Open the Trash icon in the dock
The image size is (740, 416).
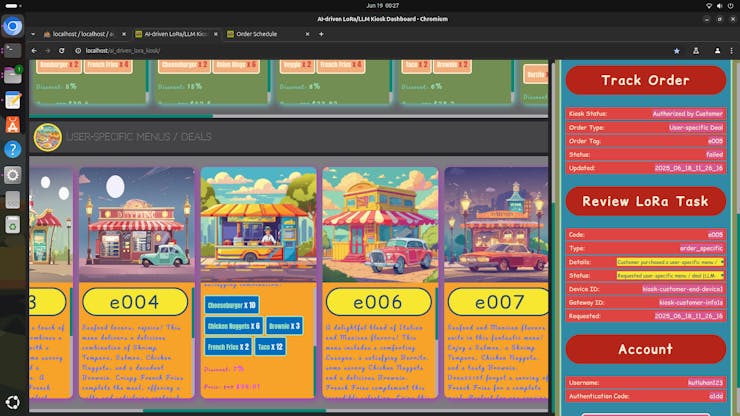(13, 223)
